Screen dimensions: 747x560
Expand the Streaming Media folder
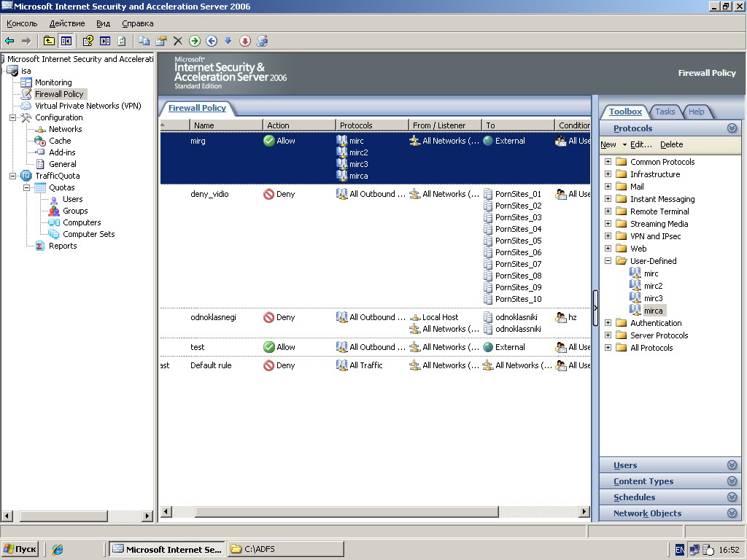pyautogui.click(x=608, y=224)
